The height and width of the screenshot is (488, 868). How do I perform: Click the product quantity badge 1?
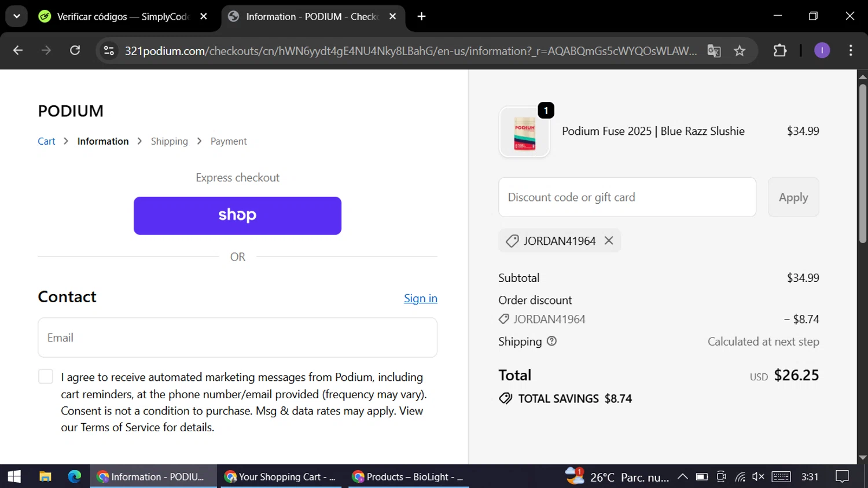pos(546,110)
